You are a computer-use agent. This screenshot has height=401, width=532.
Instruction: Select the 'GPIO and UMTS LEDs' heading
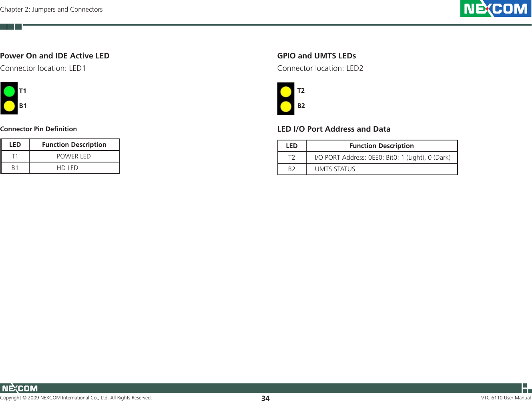(x=317, y=56)
